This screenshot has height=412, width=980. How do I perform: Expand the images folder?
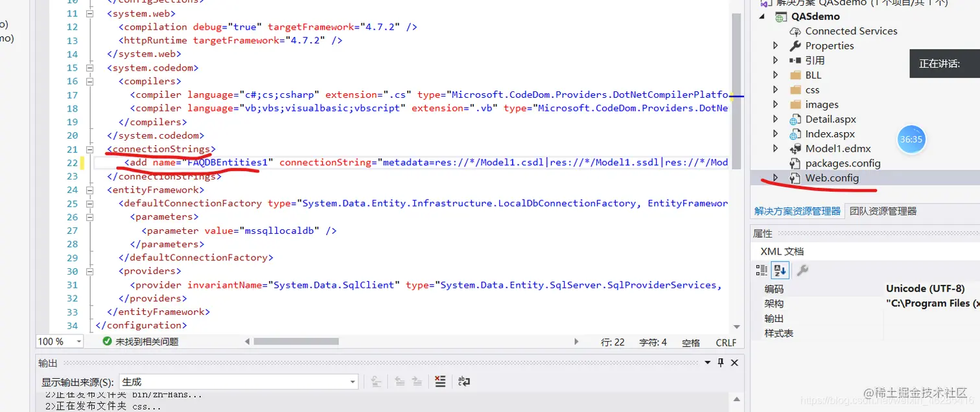[x=775, y=105]
